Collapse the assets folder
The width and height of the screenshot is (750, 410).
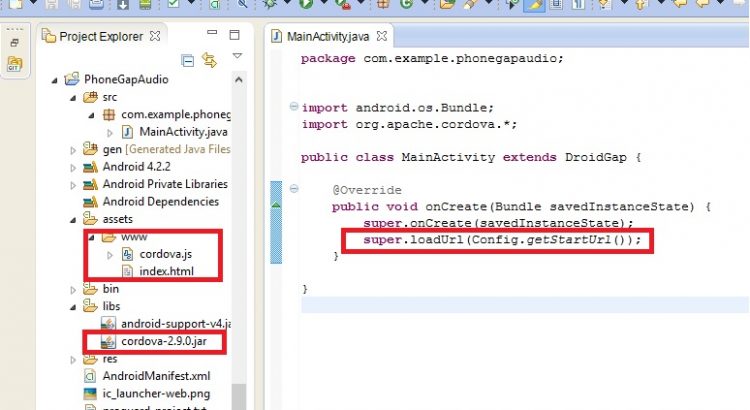click(74, 219)
